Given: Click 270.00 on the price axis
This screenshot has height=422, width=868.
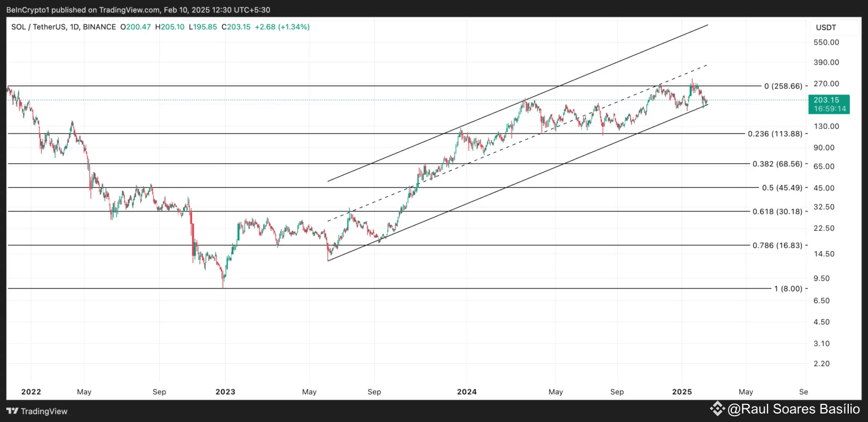Looking at the screenshot, I should pos(826,84).
